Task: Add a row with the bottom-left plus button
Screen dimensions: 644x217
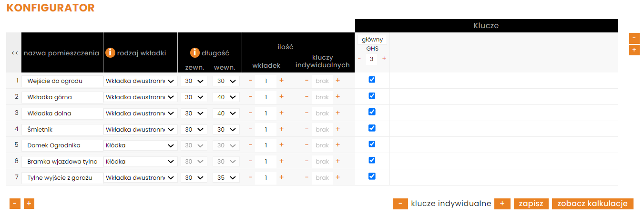Action: click(x=29, y=204)
